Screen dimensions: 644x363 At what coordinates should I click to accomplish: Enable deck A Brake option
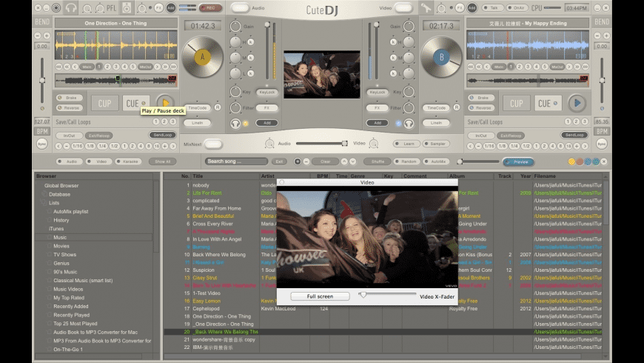coord(69,98)
